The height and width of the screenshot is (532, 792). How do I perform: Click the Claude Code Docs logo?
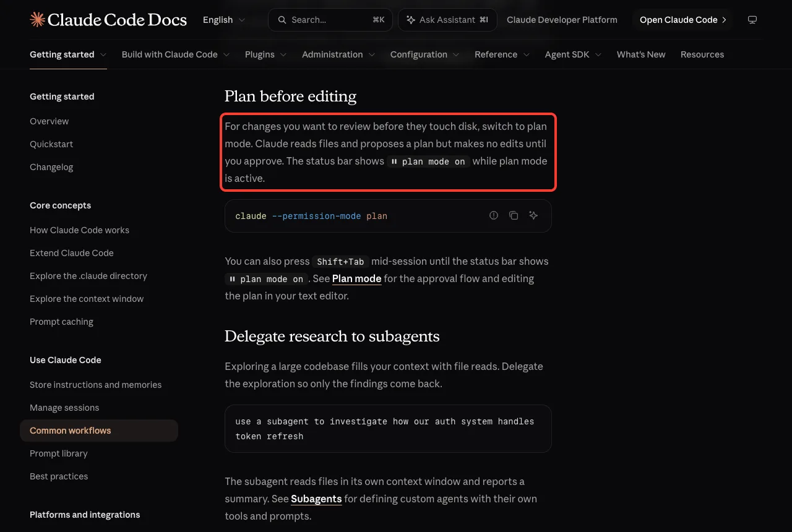click(x=108, y=20)
